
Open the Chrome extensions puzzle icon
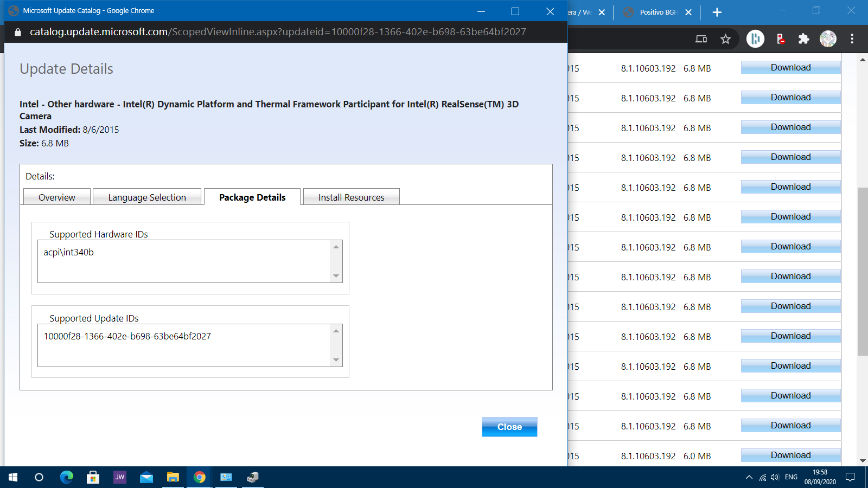click(x=803, y=39)
